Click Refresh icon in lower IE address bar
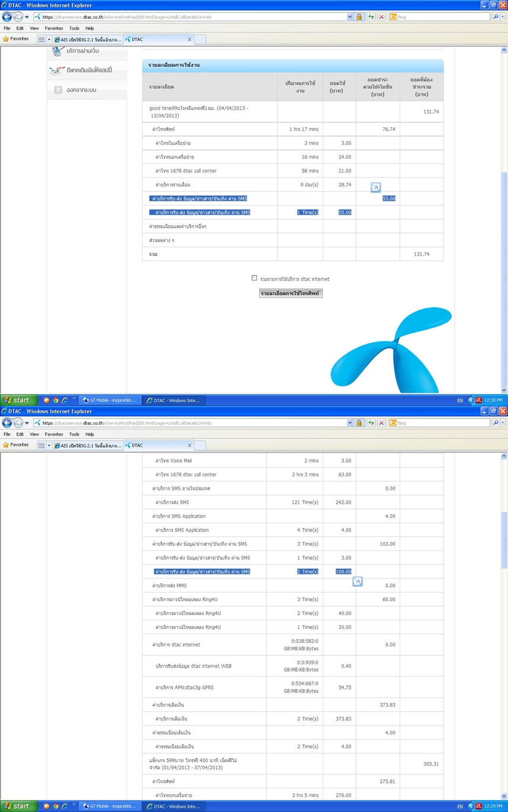This screenshot has height=812, width=508. pyautogui.click(x=371, y=423)
